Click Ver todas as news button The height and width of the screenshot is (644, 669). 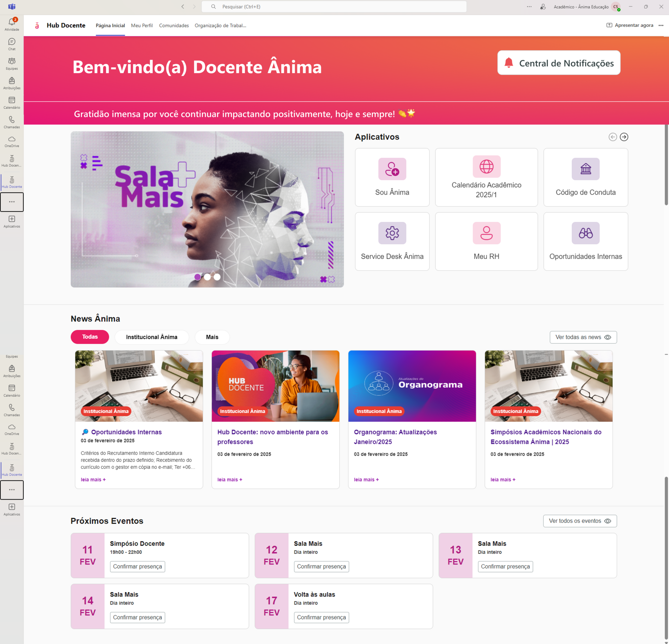(x=583, y=337)
